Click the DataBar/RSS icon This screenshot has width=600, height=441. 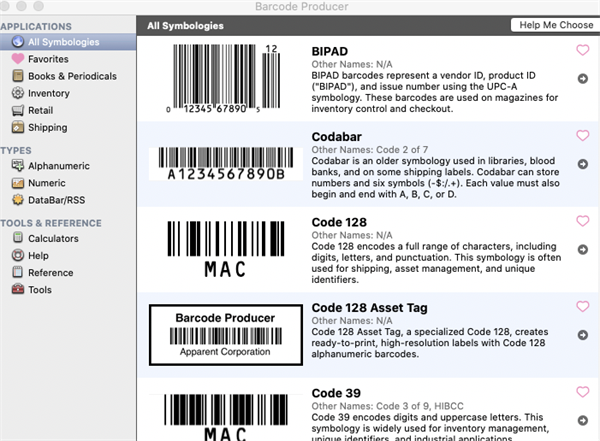pos(18,200)
